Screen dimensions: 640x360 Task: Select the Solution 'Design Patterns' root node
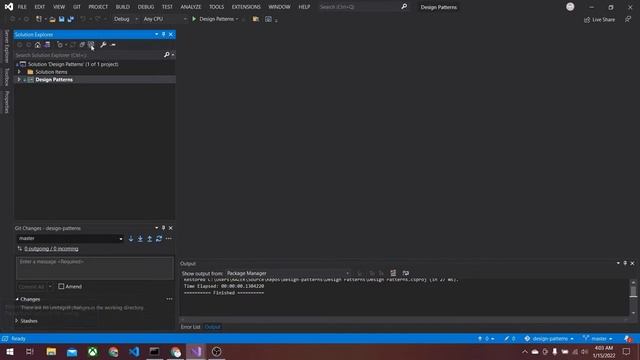point(73,64)
